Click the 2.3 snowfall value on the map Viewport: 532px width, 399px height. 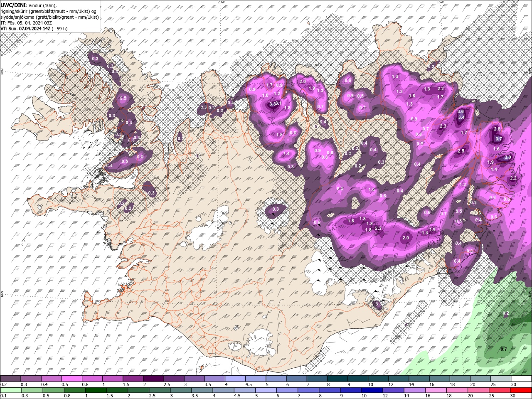(x=443, y=126)
